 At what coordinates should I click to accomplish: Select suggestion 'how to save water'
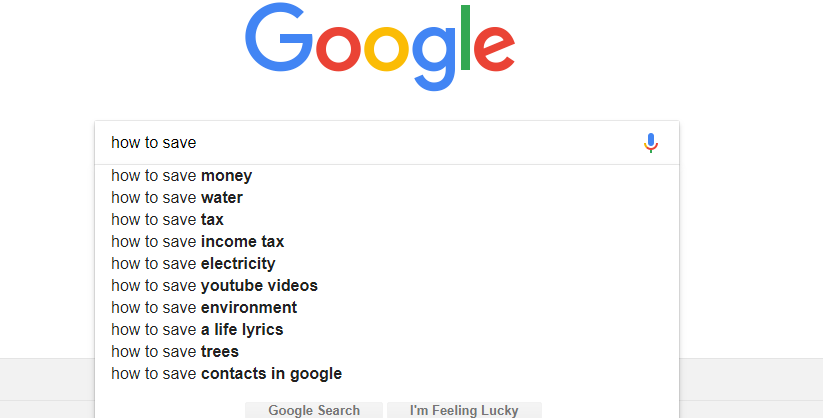(387, 197)
